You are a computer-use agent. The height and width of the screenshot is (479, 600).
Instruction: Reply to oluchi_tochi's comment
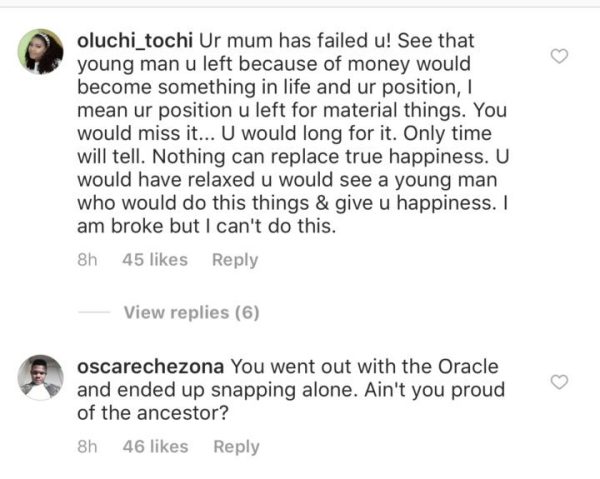235,260
